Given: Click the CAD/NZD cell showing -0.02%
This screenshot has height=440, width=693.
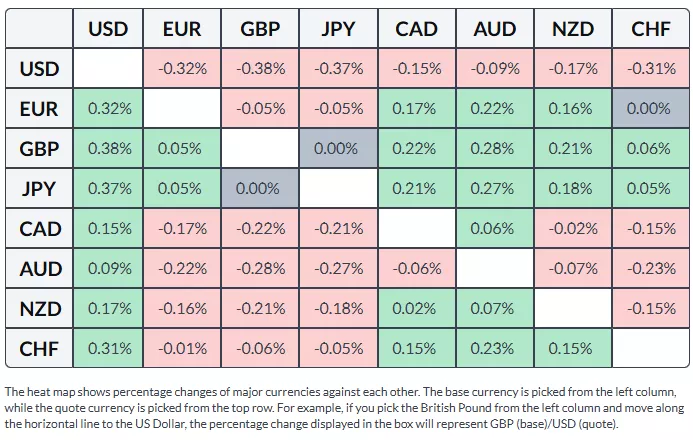Looking at the screenshot, I should 573,229.
